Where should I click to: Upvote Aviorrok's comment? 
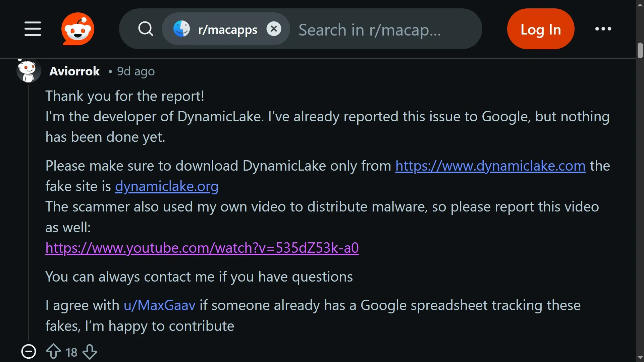point(53,351)
